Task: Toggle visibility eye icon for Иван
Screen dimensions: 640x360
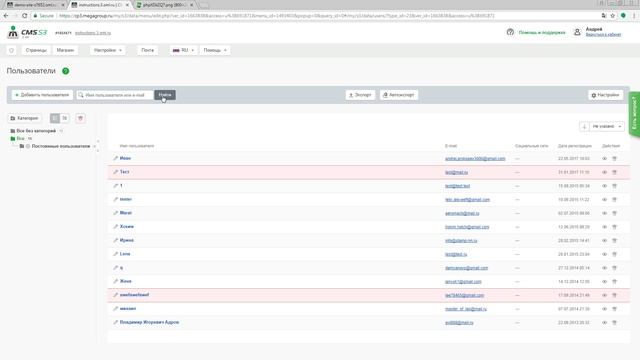Action: 604,158
